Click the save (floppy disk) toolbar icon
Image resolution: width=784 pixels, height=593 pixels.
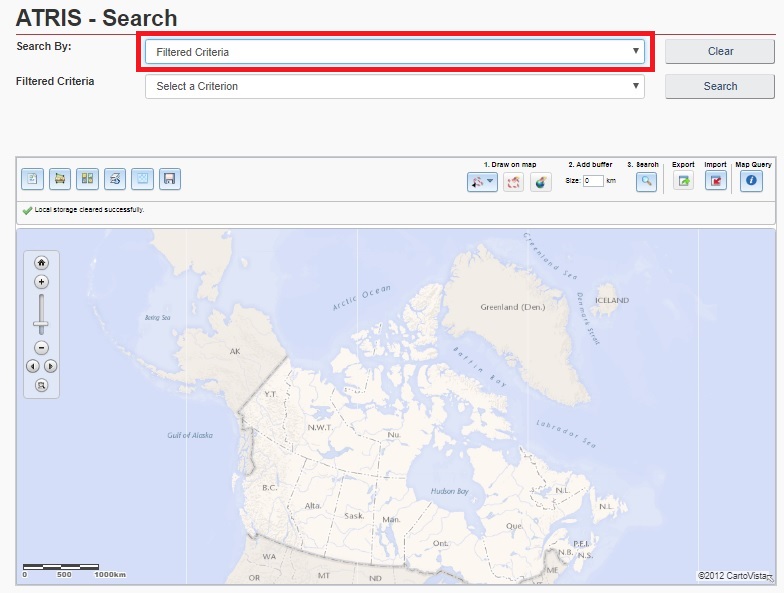169,179
